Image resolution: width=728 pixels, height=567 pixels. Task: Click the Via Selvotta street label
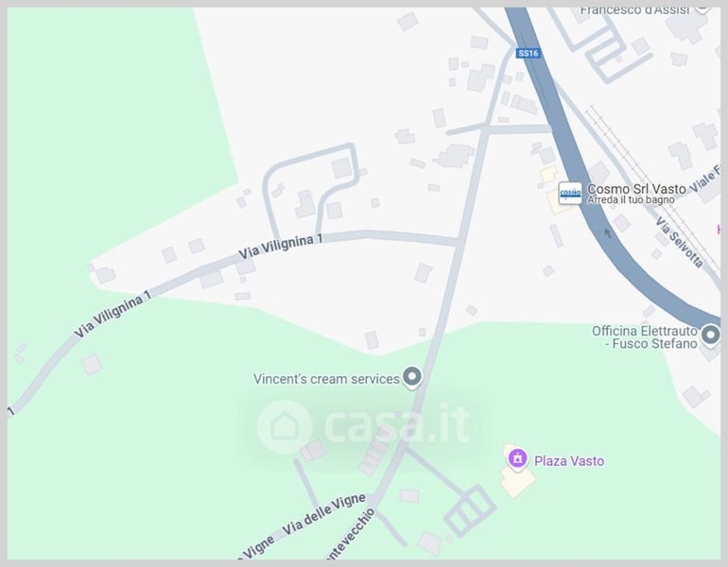coord(679,242)
